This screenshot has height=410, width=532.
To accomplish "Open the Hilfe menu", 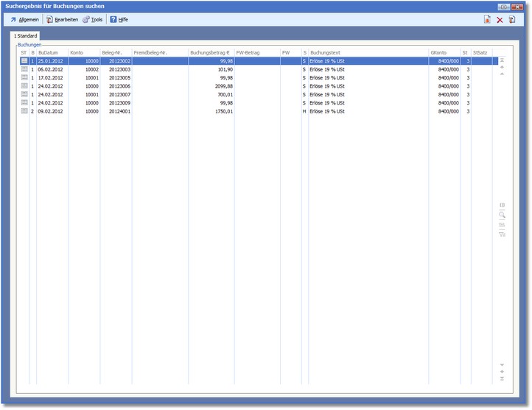I will pyautogui.click(x=119, y=19).
